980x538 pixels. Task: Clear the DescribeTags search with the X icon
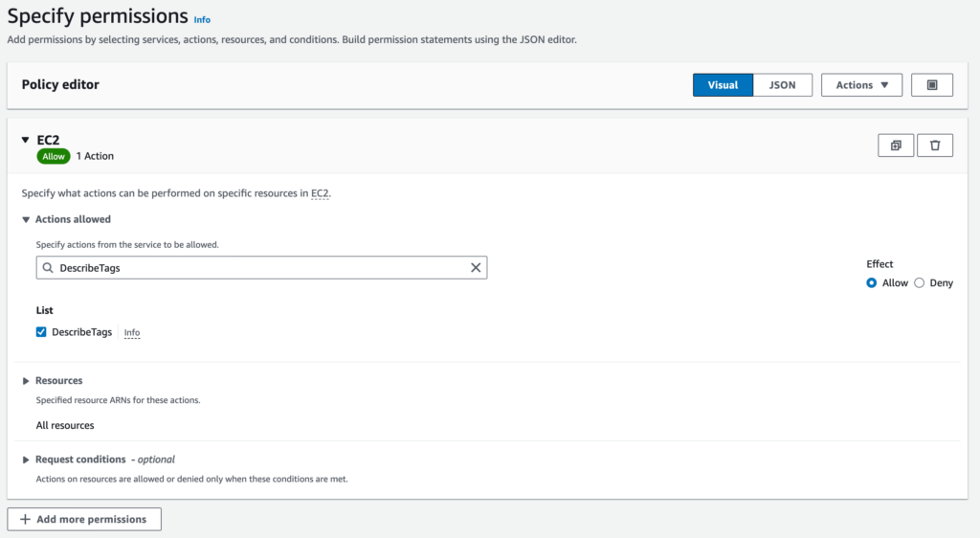(x=476, y=267)
